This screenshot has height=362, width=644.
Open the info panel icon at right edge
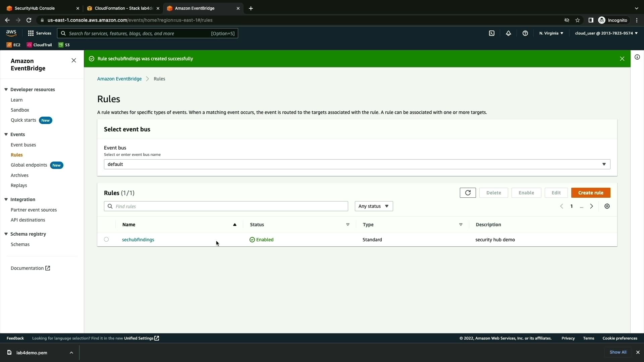pyautogui.click(x=637, y=57)
